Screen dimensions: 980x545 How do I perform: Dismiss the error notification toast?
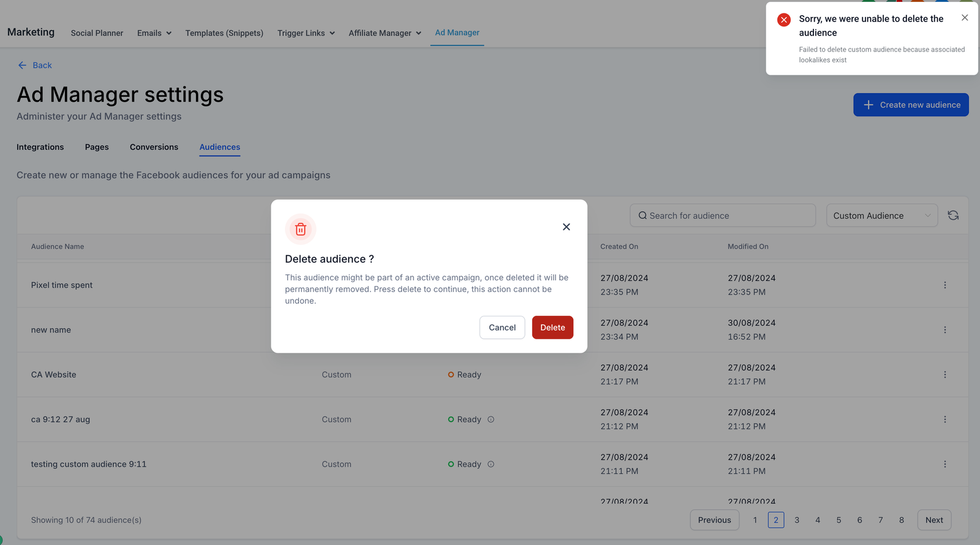click(x=965, y=18)
